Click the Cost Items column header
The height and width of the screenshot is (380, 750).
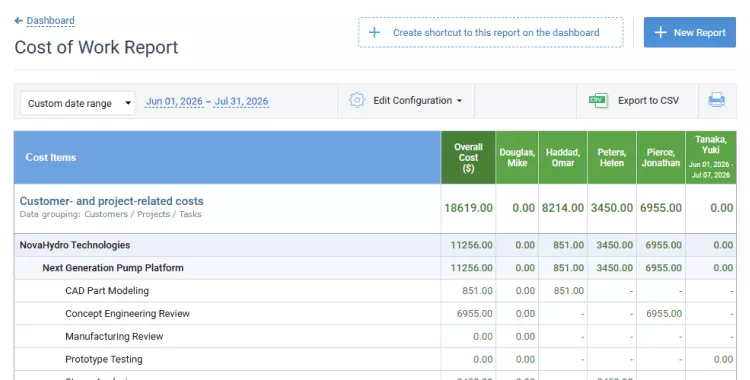click(x=227, y=157)
